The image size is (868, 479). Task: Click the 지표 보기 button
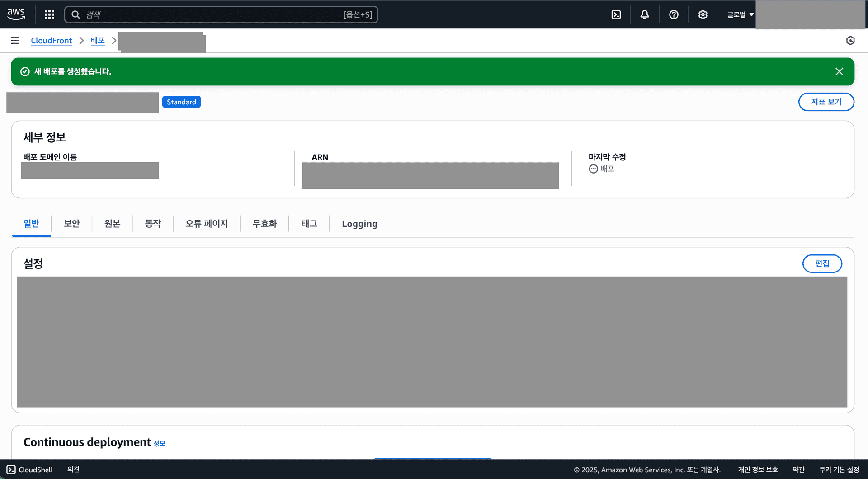pos(826,102)
